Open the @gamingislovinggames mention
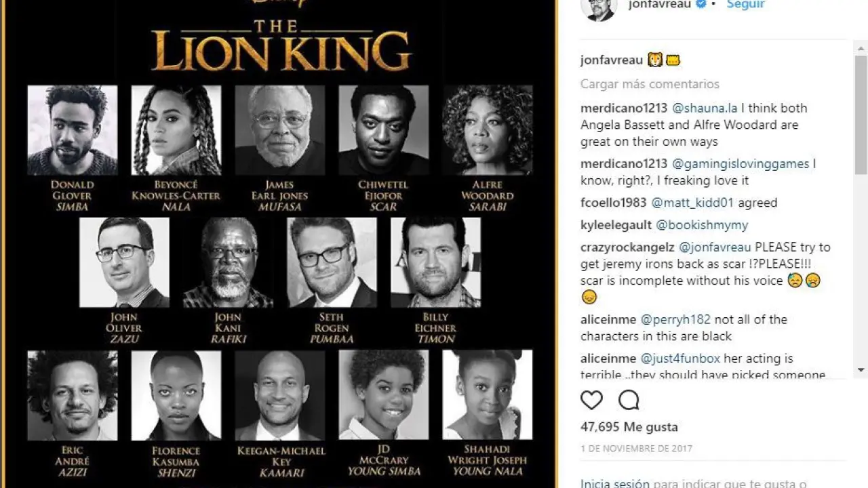 click(741, 163)
